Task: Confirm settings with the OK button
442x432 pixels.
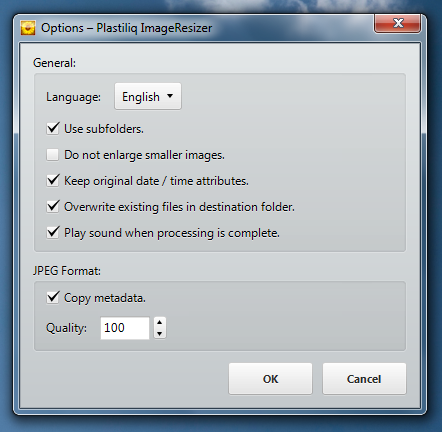Action: [x=270, y=379]
